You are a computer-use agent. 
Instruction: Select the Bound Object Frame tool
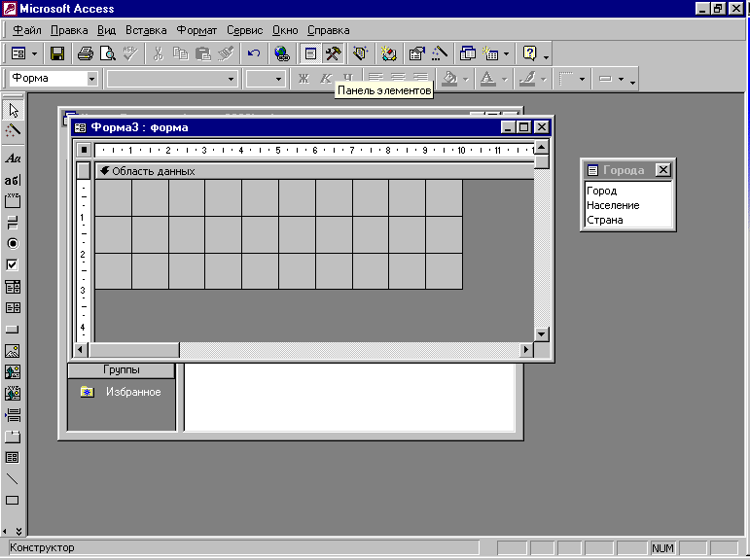click(x=13, y=393)
